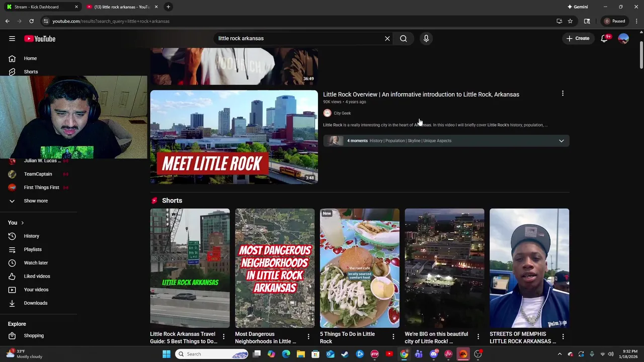644x362 pixels.
Task: Open options for the Travel Guide short
Action: pos(224,337)
